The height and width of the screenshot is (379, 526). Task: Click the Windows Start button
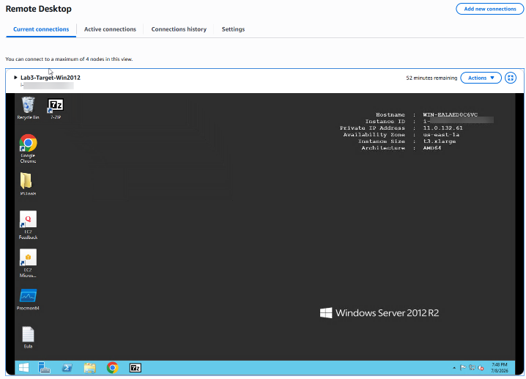24,368
